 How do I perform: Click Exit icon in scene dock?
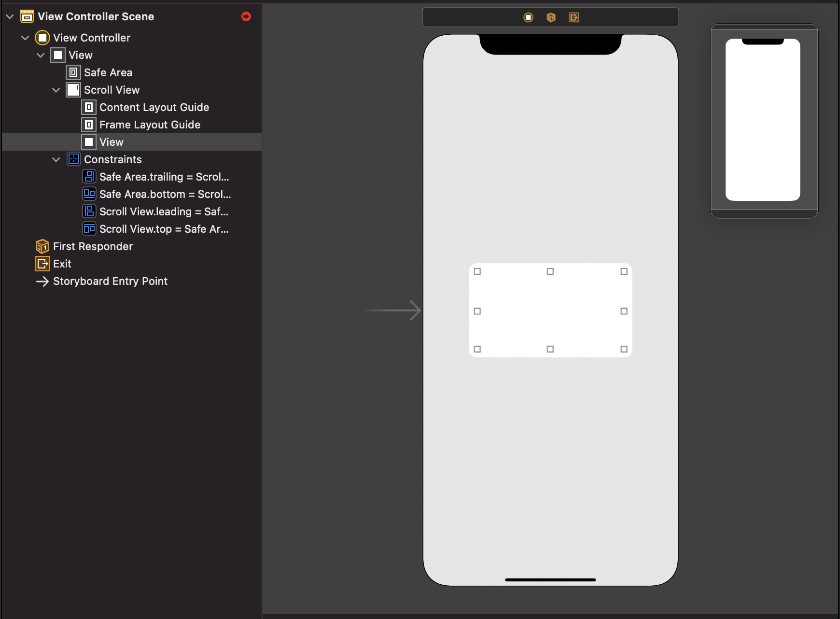click(574, 17)
